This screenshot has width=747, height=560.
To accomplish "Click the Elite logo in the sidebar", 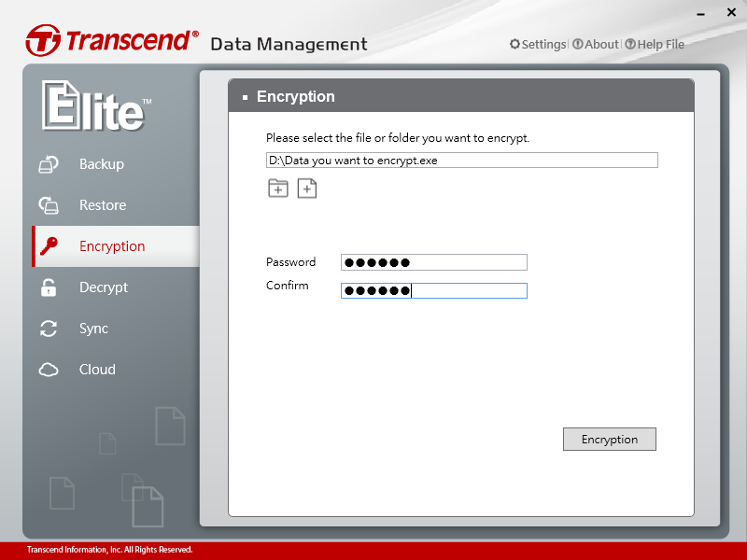I will click(x=93, y=105).
